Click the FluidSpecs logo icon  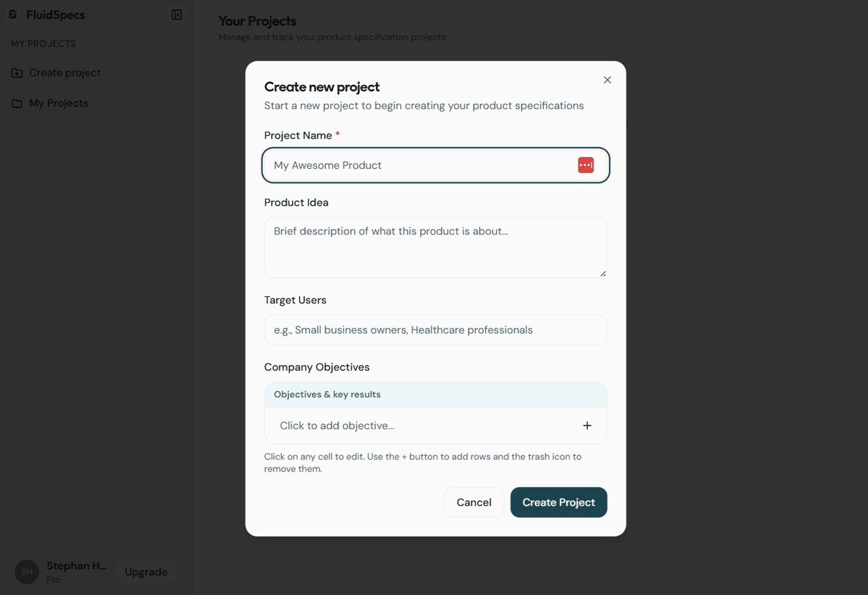13,14
